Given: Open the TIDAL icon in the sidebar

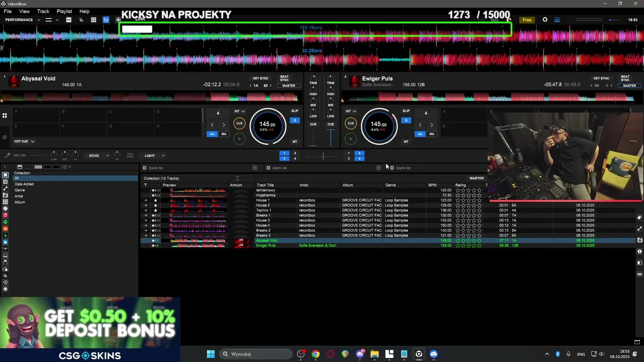Looking at the screenshot, I should pos(6,249).
